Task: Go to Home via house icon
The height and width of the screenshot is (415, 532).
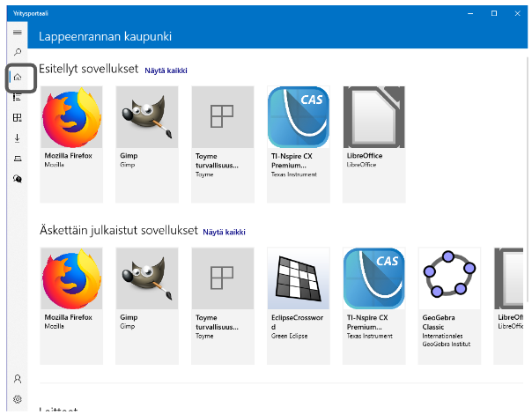Action: point(18,77)
